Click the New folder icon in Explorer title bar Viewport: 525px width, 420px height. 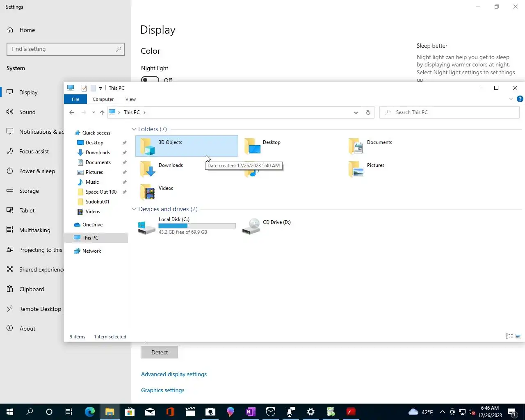click(x=93, y=88)
